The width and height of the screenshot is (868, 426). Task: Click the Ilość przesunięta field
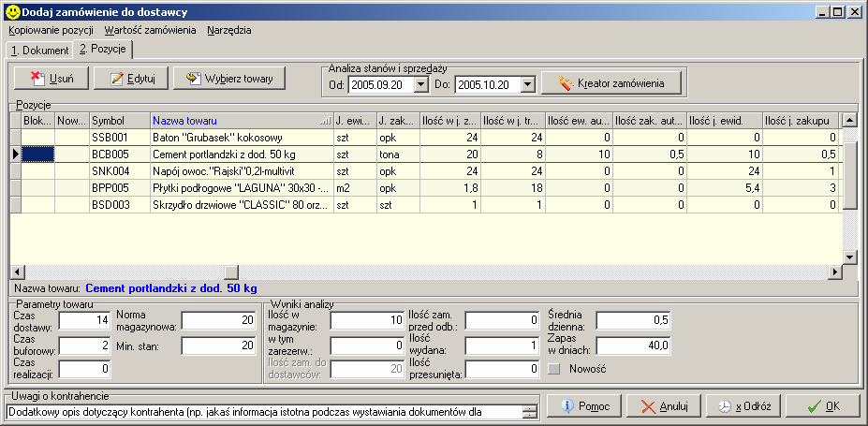click(502, 369)
